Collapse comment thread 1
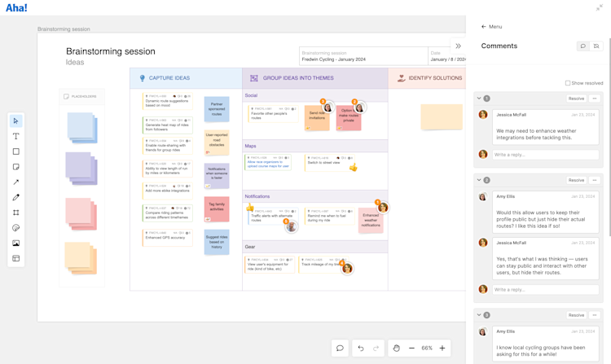611x364 pixels. click(x=479, y=99)
